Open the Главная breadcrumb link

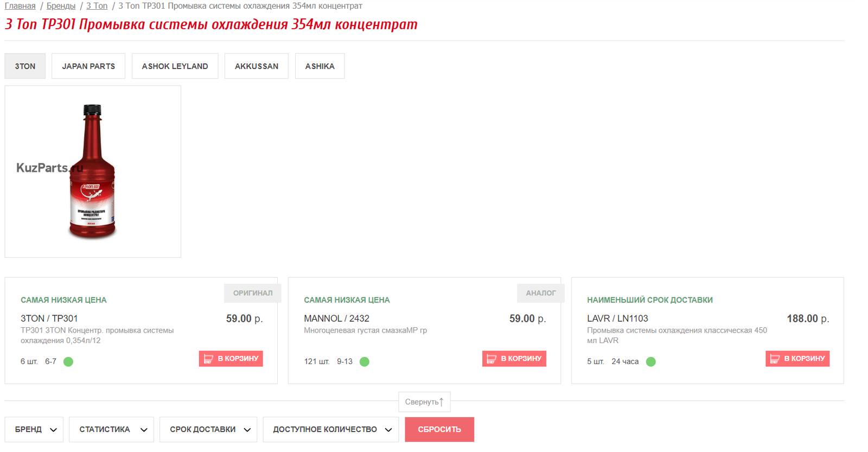20,6
